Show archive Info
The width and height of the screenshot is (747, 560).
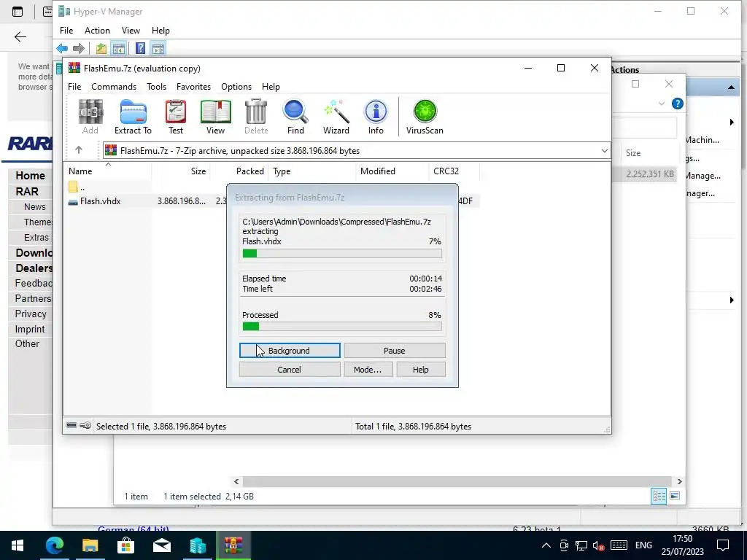(x=376, y=117)
